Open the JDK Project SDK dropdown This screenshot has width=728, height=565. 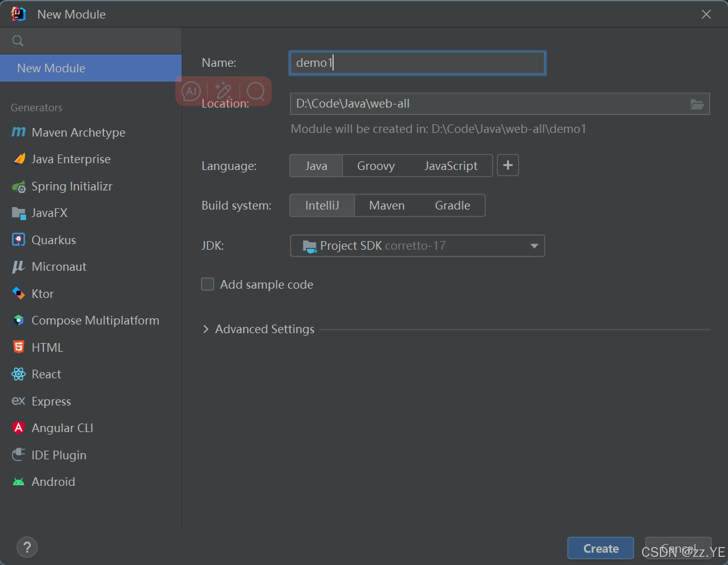pos(417,245)
